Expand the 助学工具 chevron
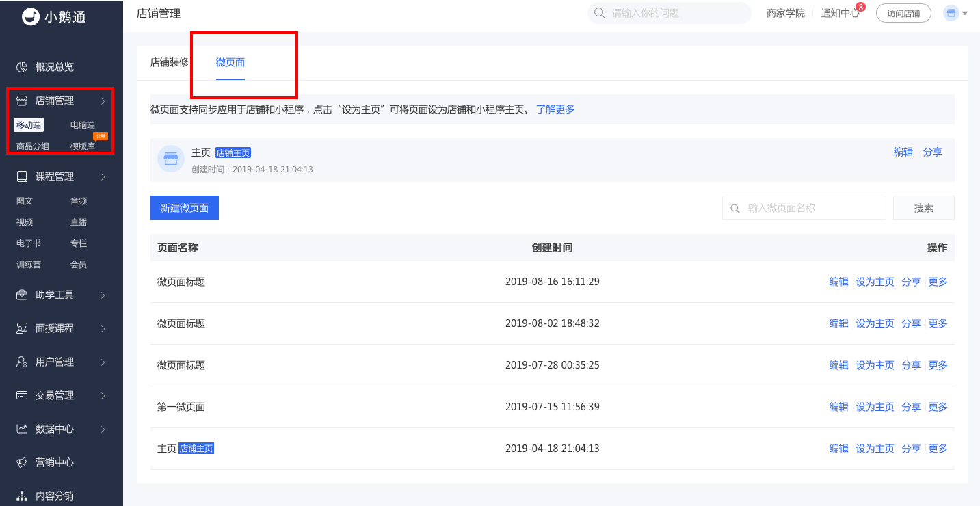The width and height of the screenshot is (980, 506). (x=103, y=295)
